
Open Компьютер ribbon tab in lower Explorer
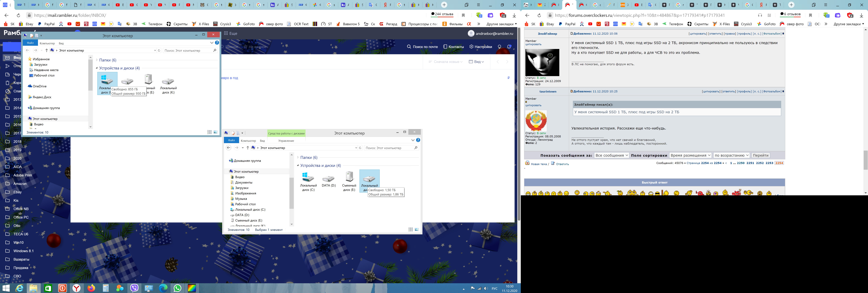(x=248, y=141)
